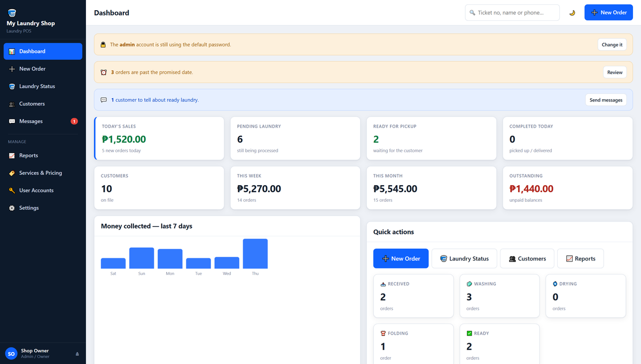Open the Washing orders status card
The height and width of the screenshot is (364, 641).
tap(499, 296)
